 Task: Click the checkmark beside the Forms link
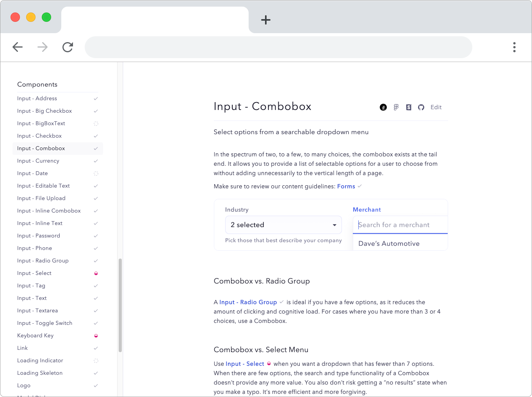pyautogui.click(x=360, y=186)
